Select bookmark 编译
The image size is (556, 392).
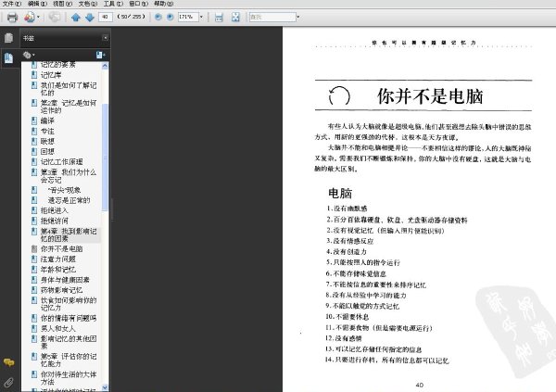47,121
